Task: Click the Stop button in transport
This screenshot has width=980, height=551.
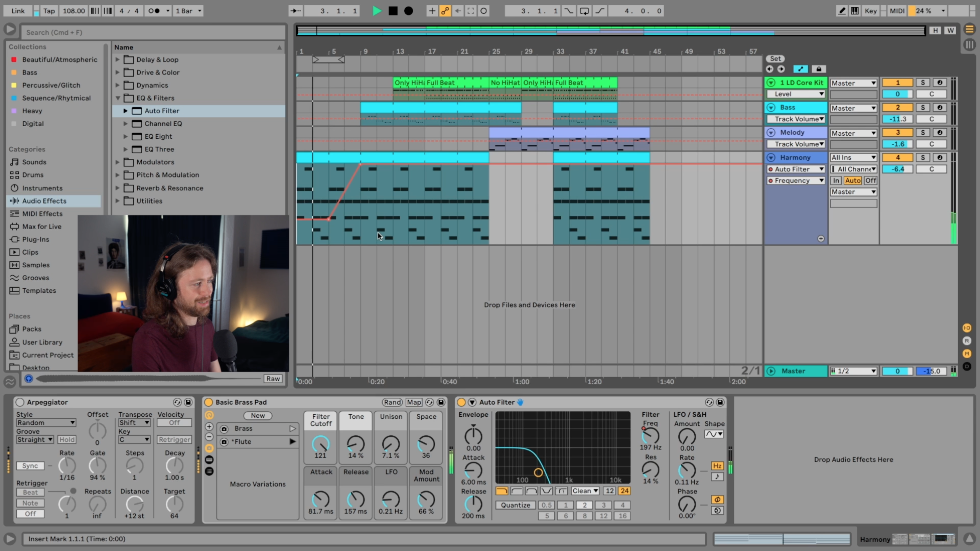Action: (x=393, y=11)
